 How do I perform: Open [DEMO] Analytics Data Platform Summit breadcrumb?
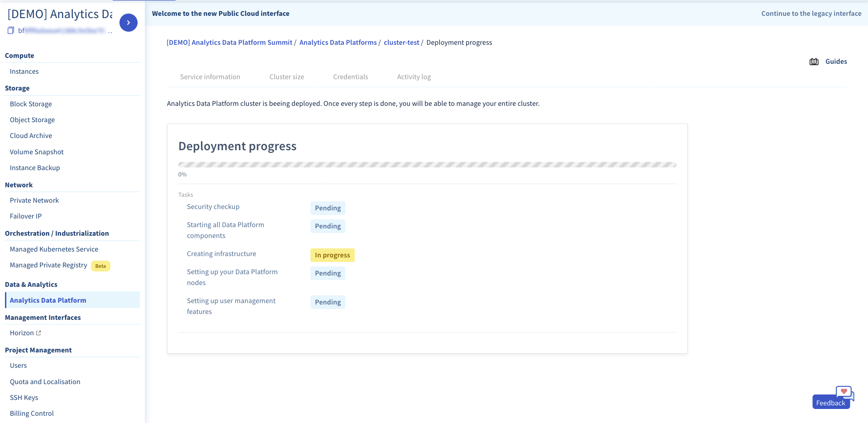coord(229,43)
